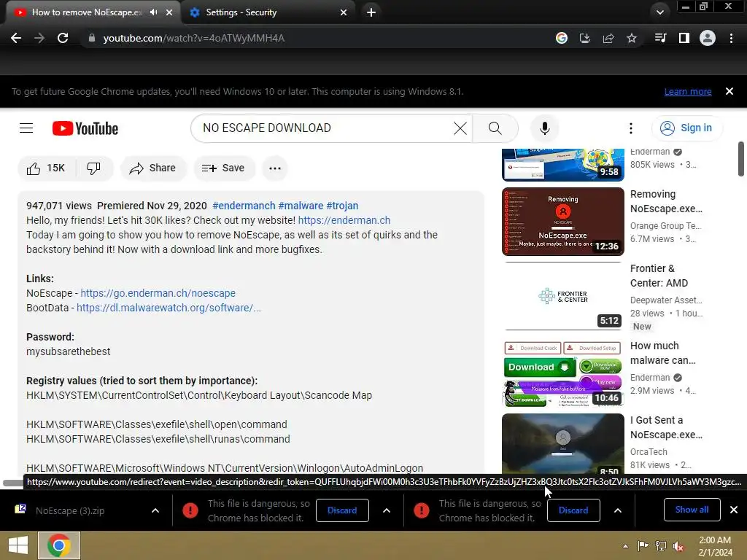Dismiss the Chrome update notification bar
Image resolution: width=747 pixels, height=560 pixels.
729,91
